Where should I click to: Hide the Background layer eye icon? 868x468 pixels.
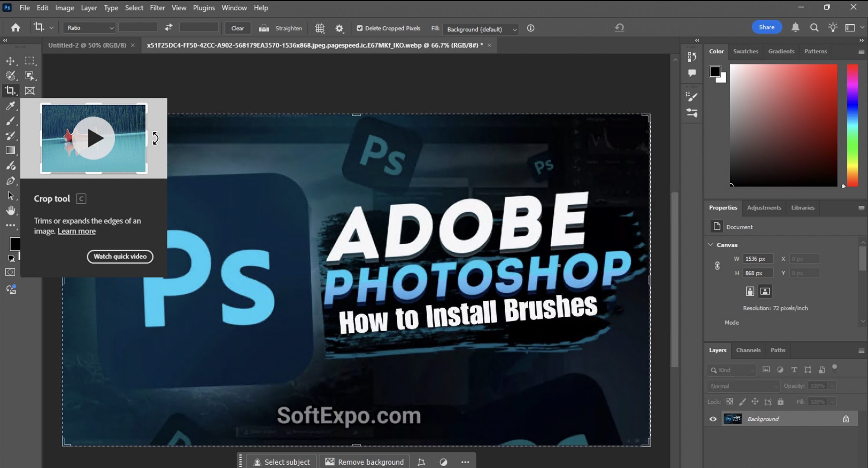click(x=713, y=419)
